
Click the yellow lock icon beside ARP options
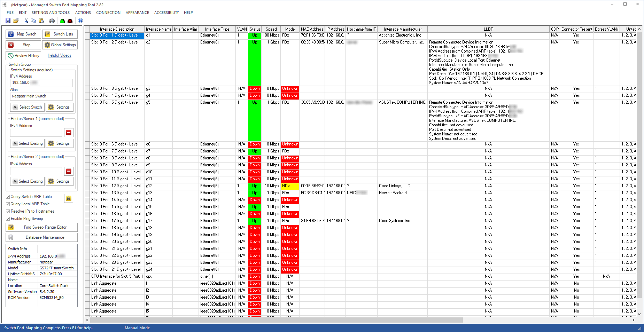68,198
